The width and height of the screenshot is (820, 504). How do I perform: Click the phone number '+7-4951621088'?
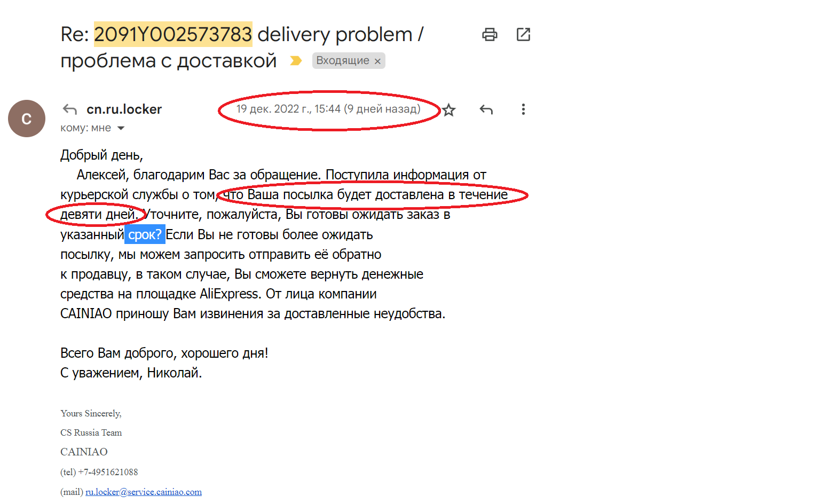coord(108,472)
